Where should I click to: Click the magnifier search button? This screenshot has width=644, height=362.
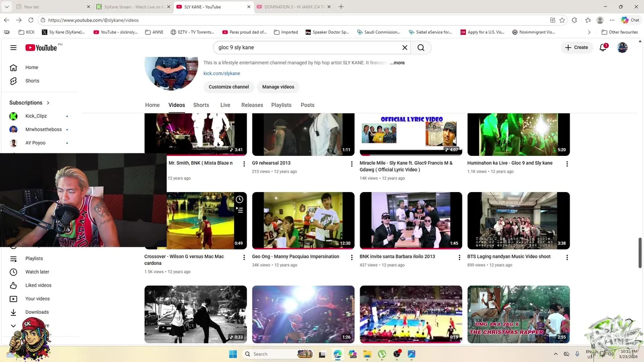[421, 47]
